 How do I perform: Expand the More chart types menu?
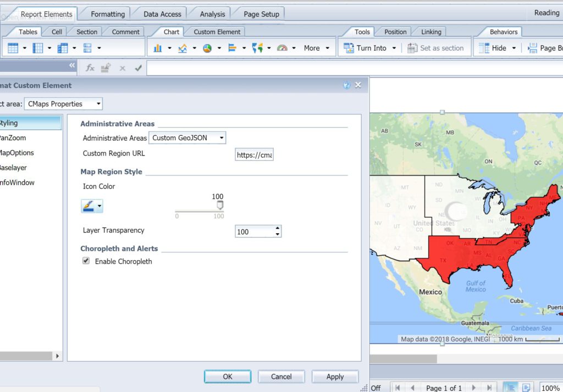point(311,48)
